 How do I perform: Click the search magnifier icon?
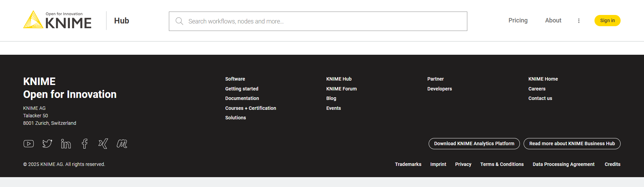(x=179, y=21)
